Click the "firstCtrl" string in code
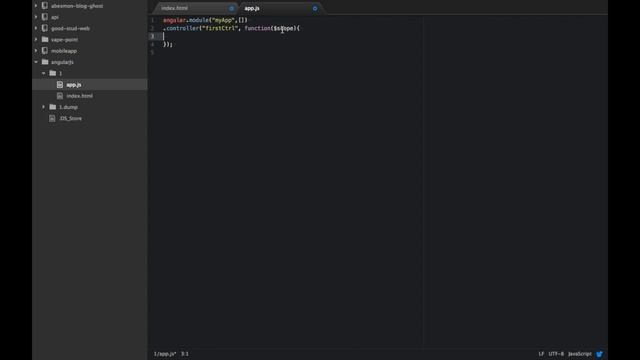640x360 pixels. 220,28
